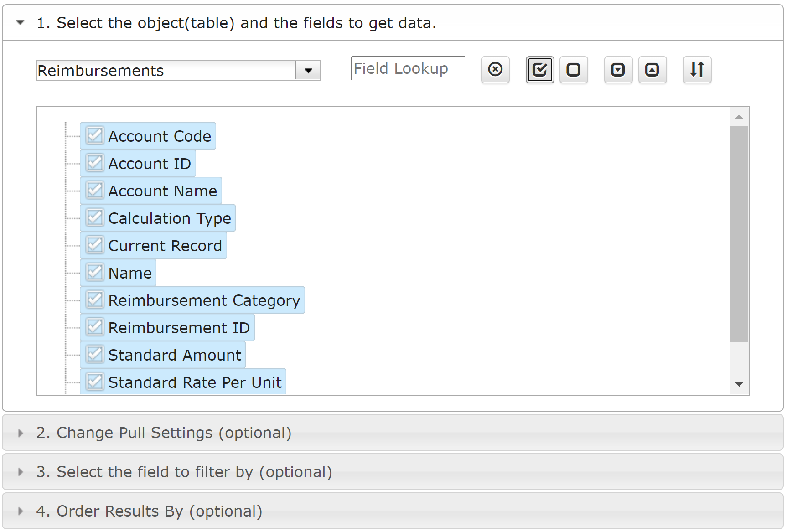Click the expand all down-arrow icon

[618, 70]
